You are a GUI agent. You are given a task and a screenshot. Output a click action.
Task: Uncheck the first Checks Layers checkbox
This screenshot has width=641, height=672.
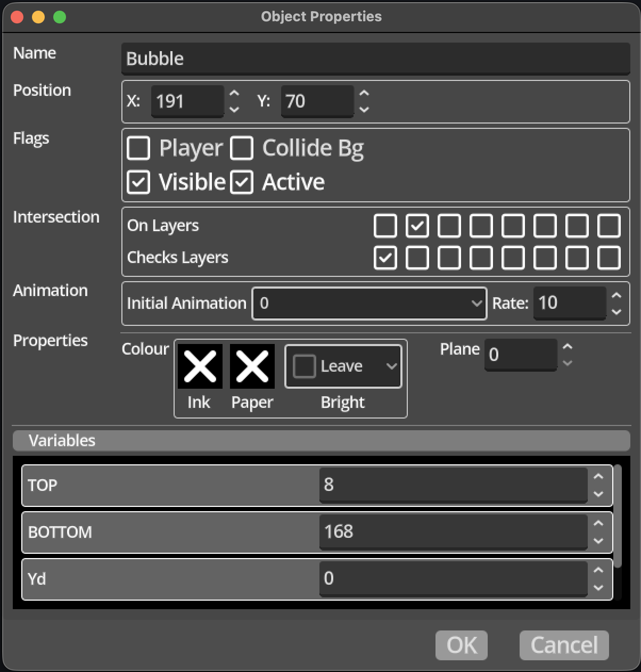coord(385,258)
